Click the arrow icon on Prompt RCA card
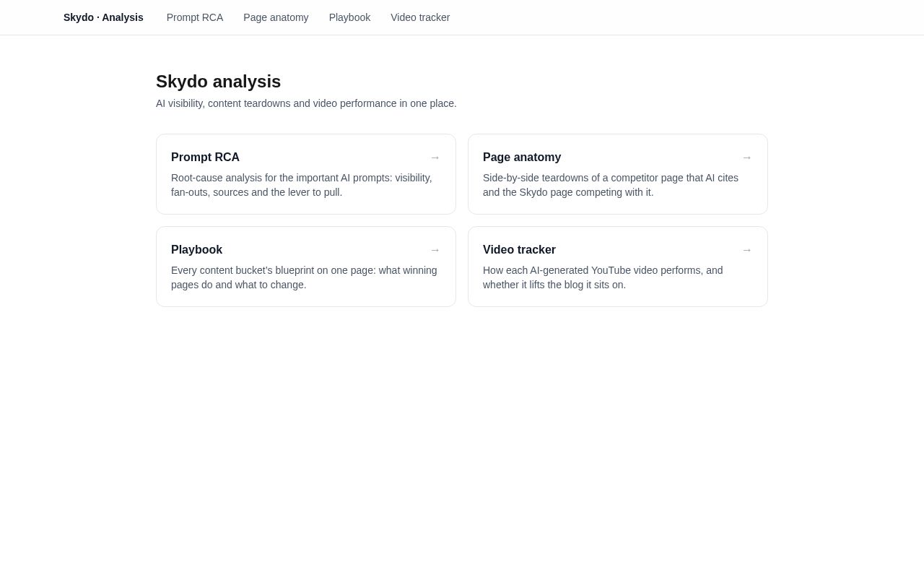Screen dimensions: 924x578 [435, 158]
